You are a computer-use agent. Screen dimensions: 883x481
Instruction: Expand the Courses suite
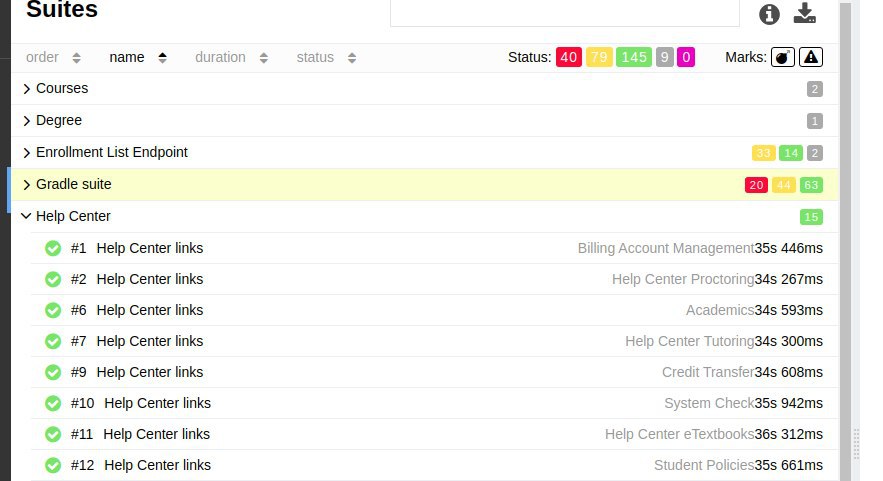pos(425,88)
